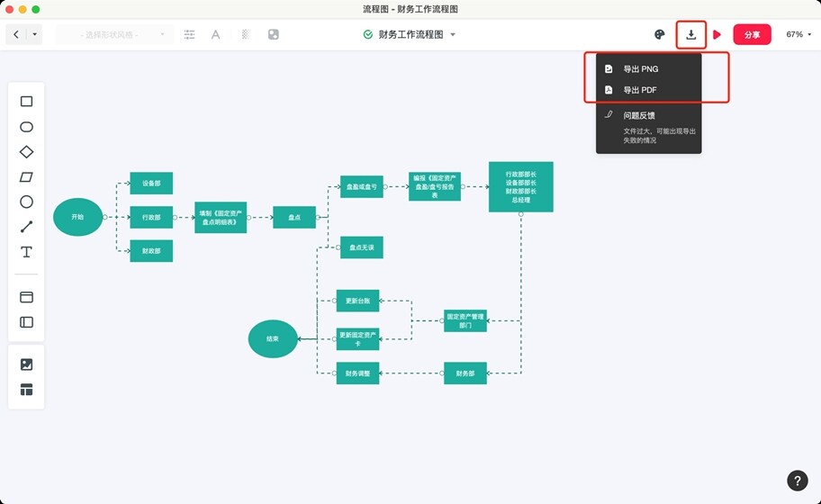This screenshot has height=504, width=821.
Task: Open the fill pattern icon
Action: point(245,34)
